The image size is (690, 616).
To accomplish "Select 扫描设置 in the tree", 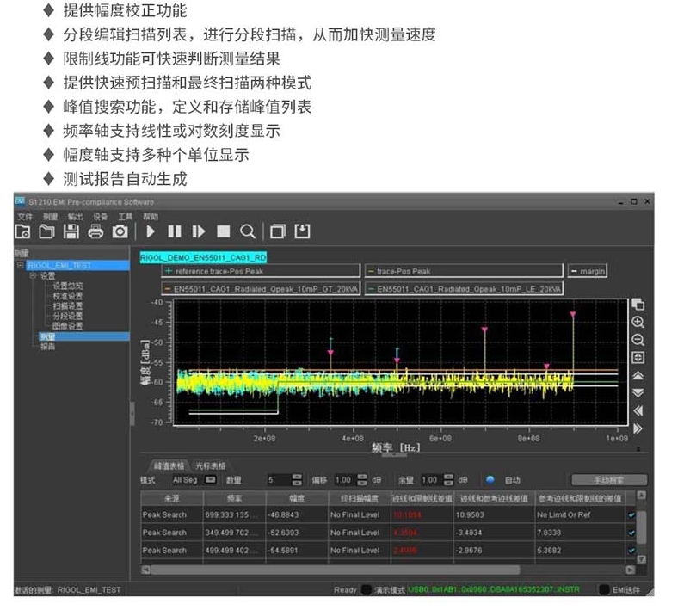I will click(68, 306).
